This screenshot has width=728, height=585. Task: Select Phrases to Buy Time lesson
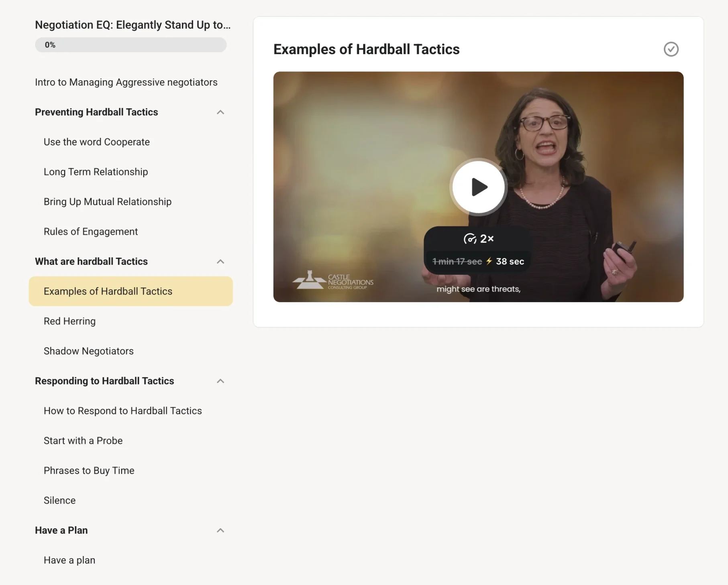[89, 471]
